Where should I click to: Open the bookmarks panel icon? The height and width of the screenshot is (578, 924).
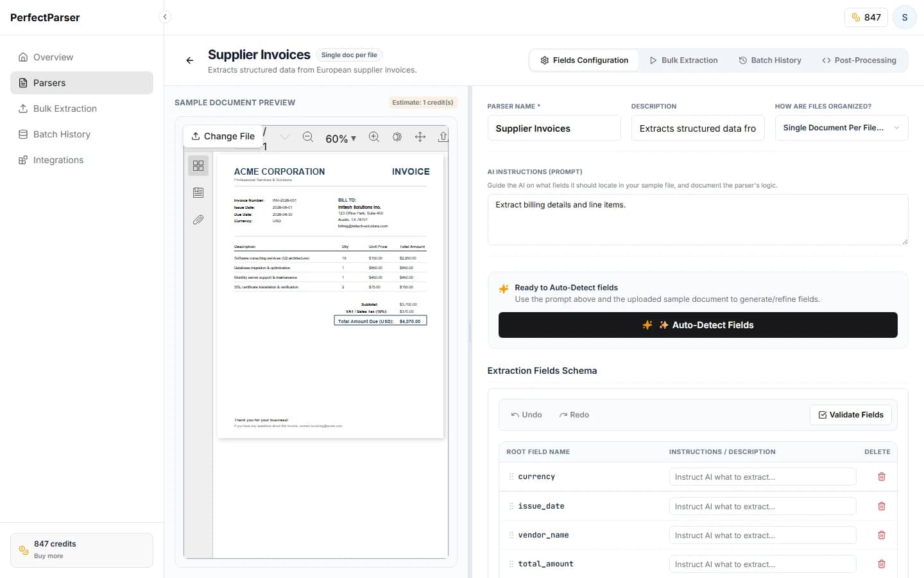tap(198, 193)
